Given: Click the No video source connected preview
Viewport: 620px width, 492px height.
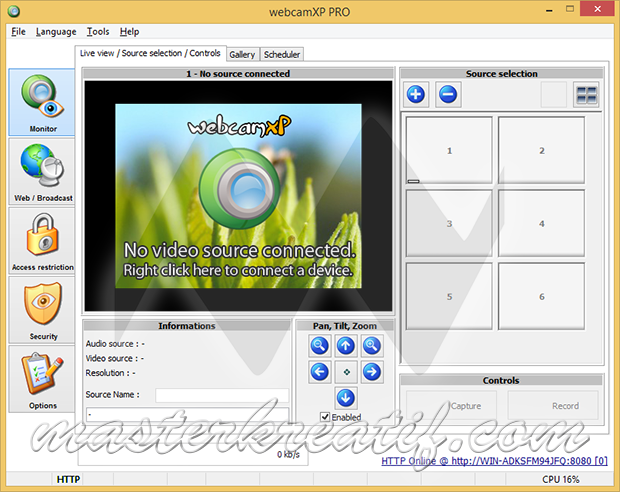Looking at the screenshot, I should [238, 196].
